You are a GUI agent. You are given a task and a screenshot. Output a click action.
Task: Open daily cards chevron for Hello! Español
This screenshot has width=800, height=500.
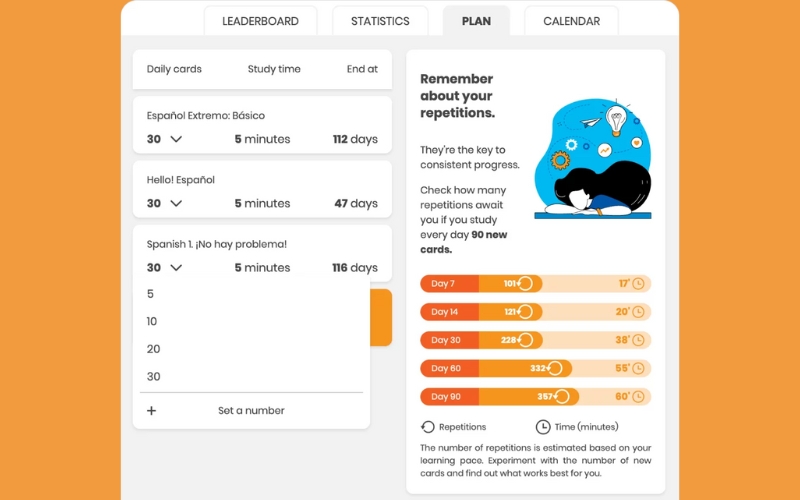tap(176, 203)
